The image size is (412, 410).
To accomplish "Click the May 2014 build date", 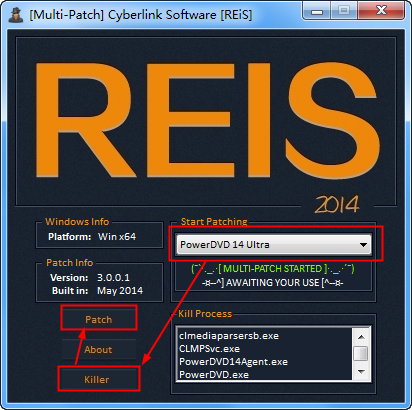I will tap(120, 291).
